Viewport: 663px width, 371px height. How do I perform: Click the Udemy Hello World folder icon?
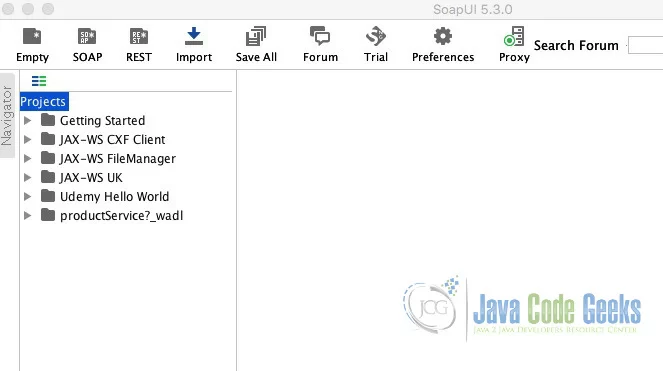(48, 196)
